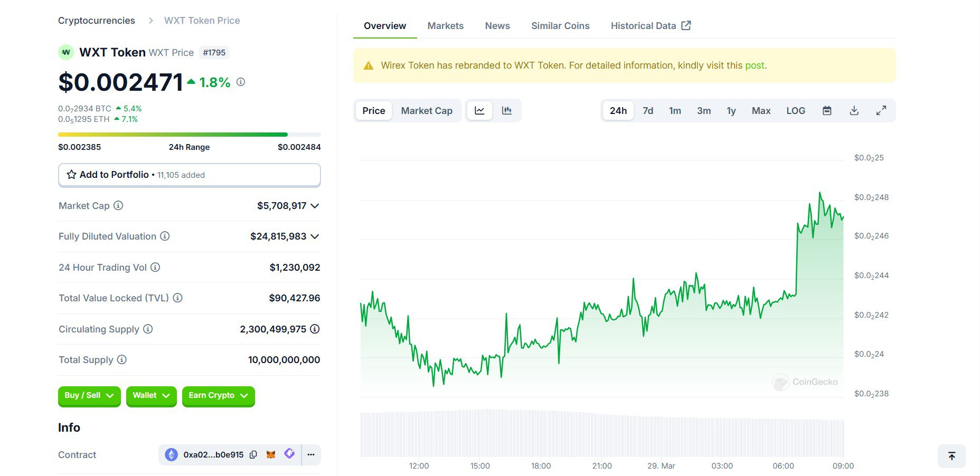Open info icon after 2,300,499,975 value
Screen dimensions: 980x476
[x=315, y=329]
